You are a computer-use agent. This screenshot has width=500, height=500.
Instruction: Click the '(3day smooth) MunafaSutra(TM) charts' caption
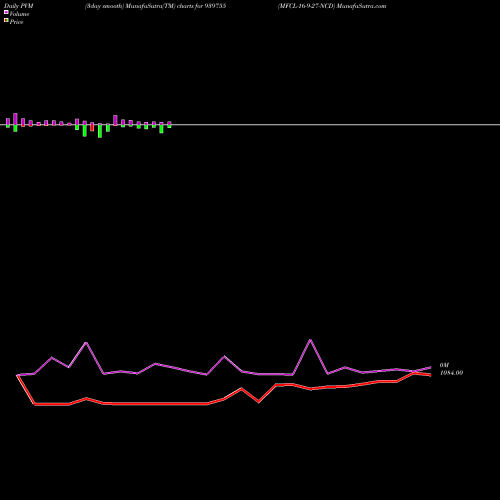[140, 6]
